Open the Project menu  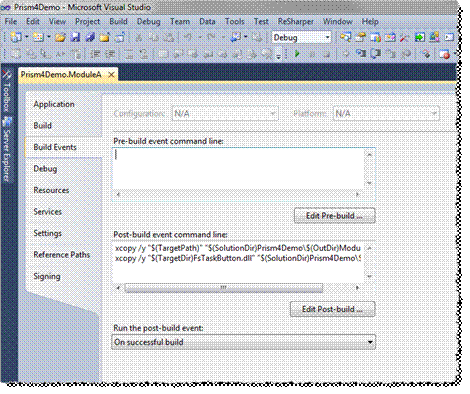tap(87, 22)
